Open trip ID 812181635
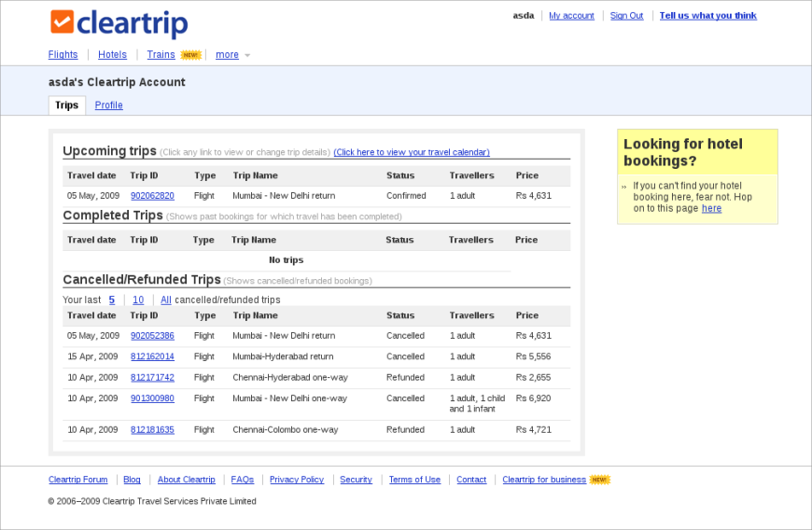Viewport: 812px width, 530px height. (152, 429)
